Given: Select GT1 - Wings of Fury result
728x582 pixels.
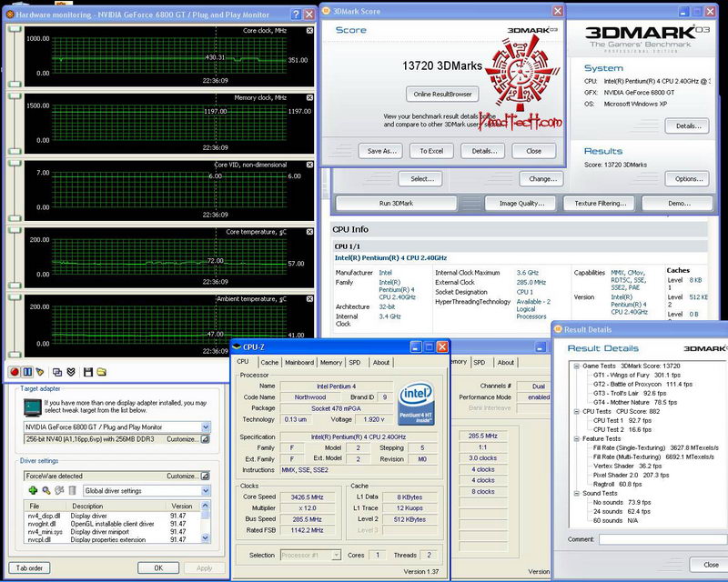Looking at the screenshot, I should (x=636, y=375).
